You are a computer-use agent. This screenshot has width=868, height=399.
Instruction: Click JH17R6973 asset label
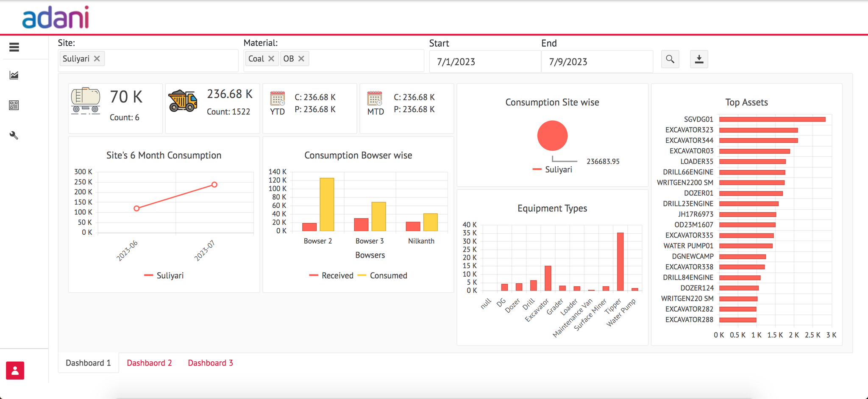pos(696,214)
